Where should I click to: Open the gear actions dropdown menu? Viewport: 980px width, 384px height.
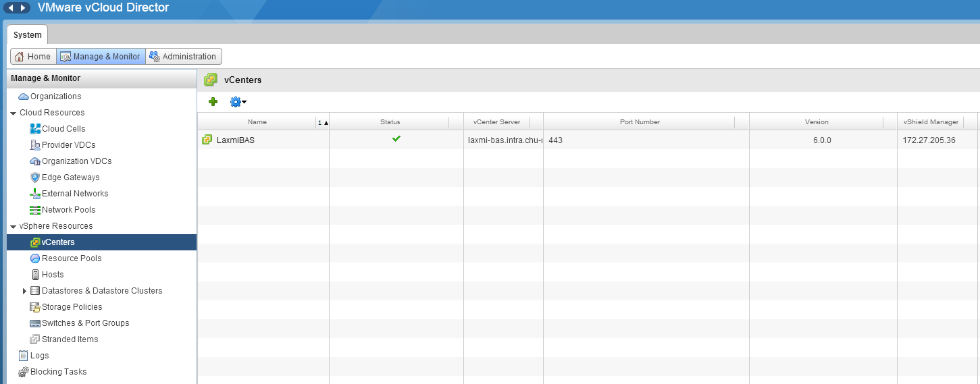(238, 102)
